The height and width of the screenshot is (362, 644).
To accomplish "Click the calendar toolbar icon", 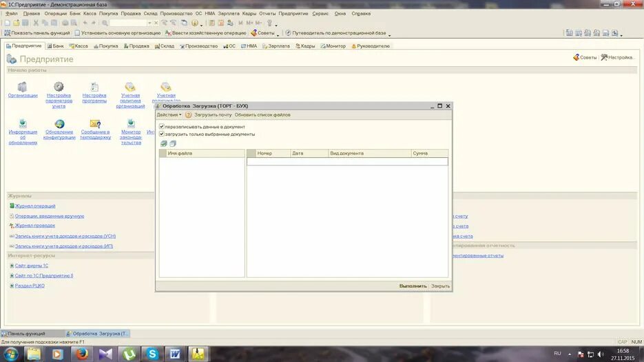I will point(221,23).
